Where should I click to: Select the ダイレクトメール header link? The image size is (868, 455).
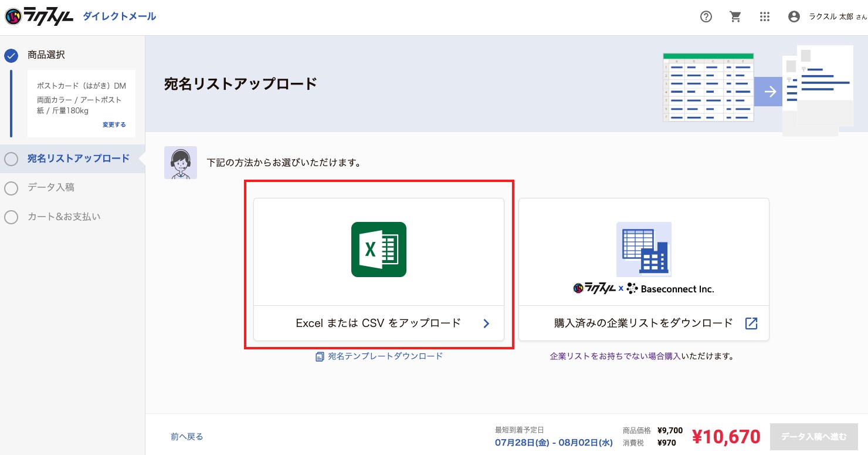[120, 16]
